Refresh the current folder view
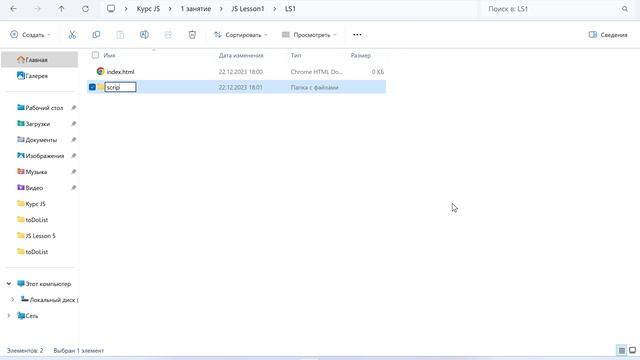The width and height of the screenshot is (640, 360). pyautogui.click(x=85, y=9)
